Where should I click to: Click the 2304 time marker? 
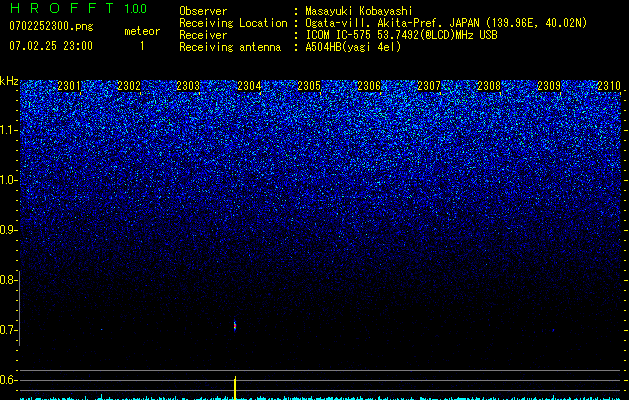(250, 85)
